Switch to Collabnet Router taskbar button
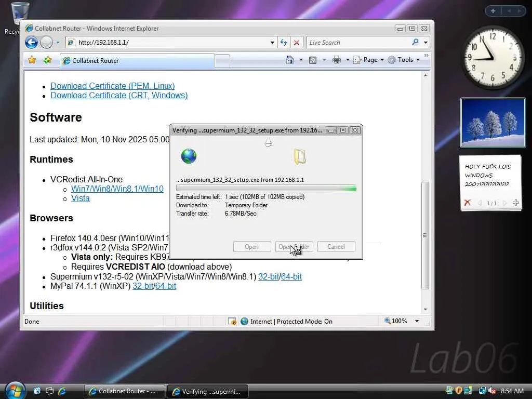Image resolution: width=532 pixels, height=399 pixels. click(x=124, y=391)
